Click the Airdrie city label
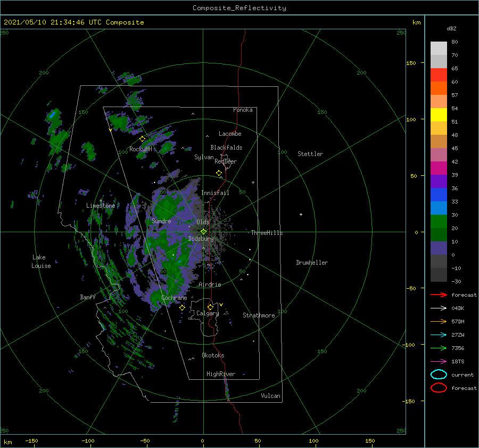Screen dimensions: 479x448 click(210, 284)
